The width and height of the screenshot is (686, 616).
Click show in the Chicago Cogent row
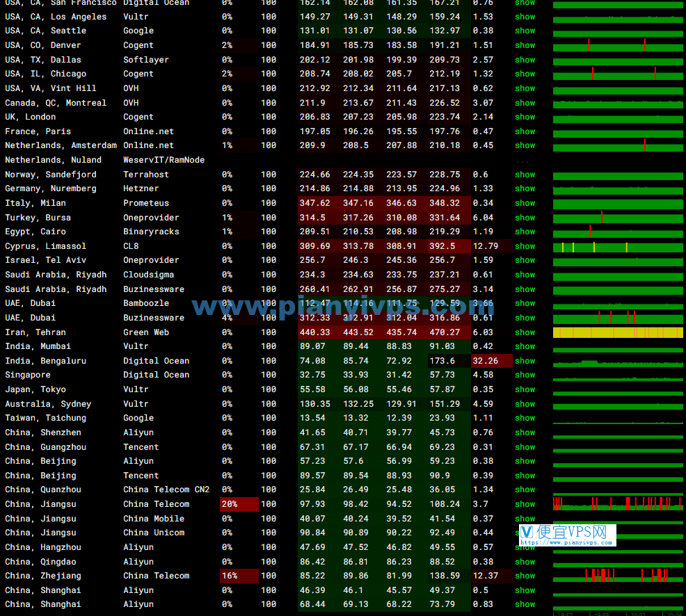[525, 74]
